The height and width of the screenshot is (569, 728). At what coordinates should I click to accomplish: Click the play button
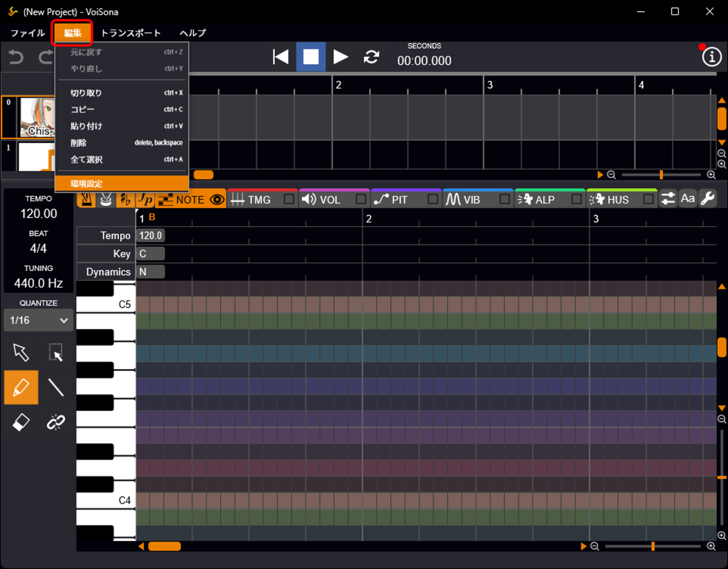coord(341,57)
